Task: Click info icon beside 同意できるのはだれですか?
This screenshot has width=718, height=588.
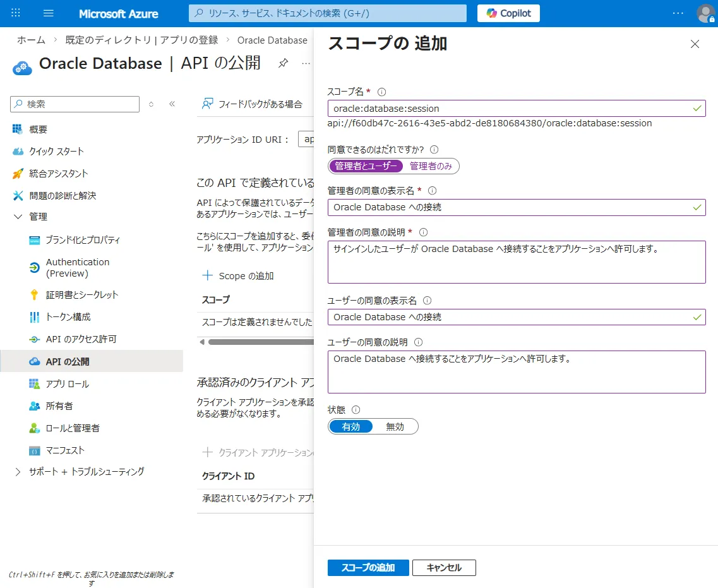Action: click(434, 150)
